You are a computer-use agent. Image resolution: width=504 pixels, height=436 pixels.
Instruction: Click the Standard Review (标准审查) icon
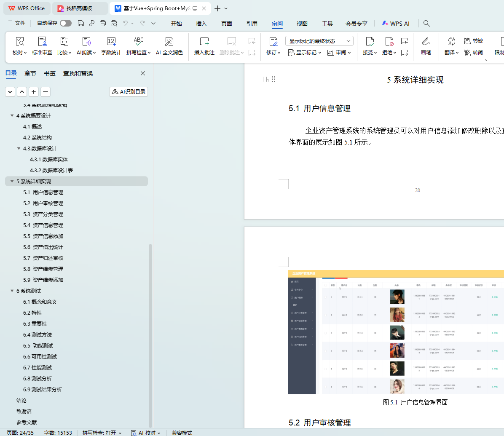tap(42, 42)
